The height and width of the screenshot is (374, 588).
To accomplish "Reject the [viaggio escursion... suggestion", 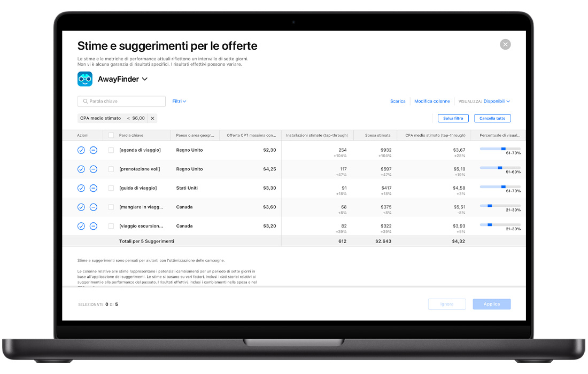I will 93,226.
